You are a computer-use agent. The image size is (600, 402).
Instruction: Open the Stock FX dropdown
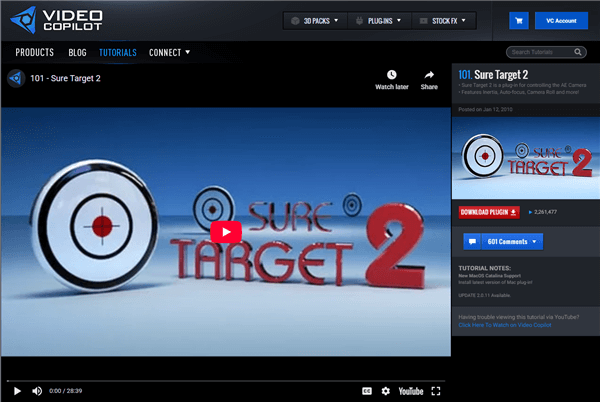pos(443,21)
